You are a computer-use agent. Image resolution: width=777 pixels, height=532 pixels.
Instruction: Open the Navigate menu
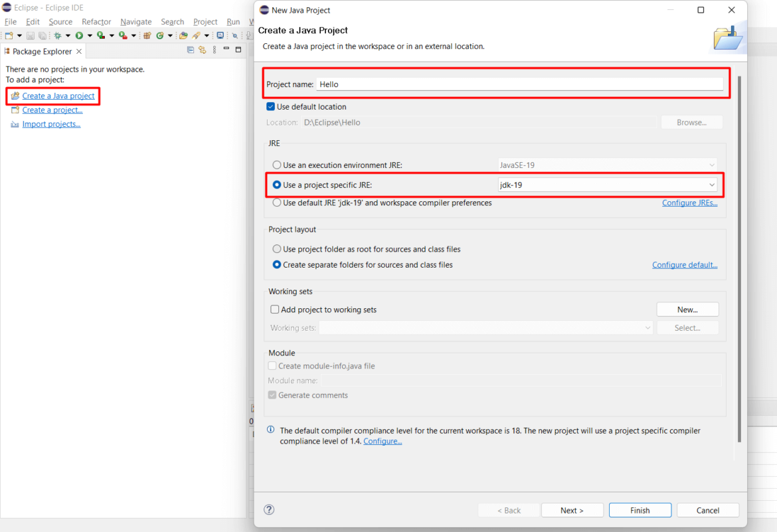tap(135, 21)
